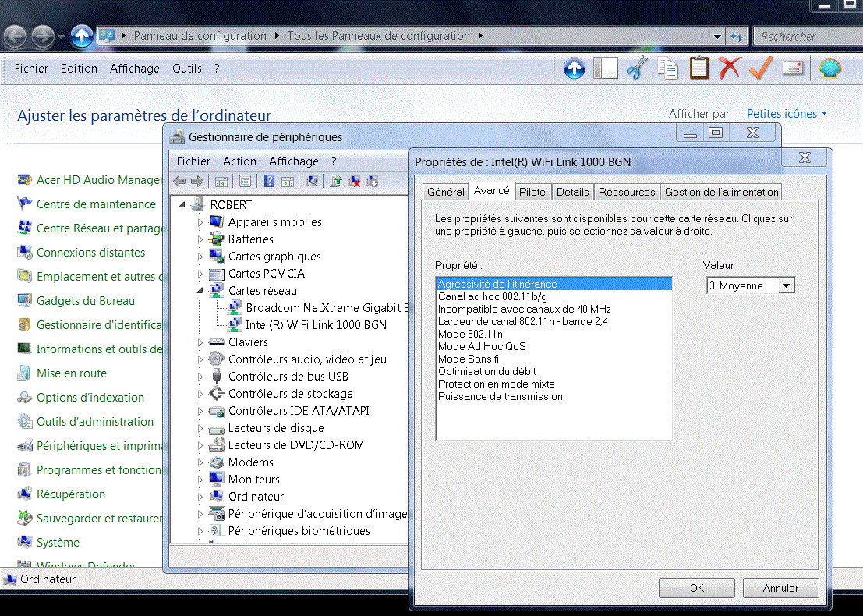Screen dimensions: 863x616
Task: Click the orange checkmark Properties icon
Action: [x=761, y=69]
